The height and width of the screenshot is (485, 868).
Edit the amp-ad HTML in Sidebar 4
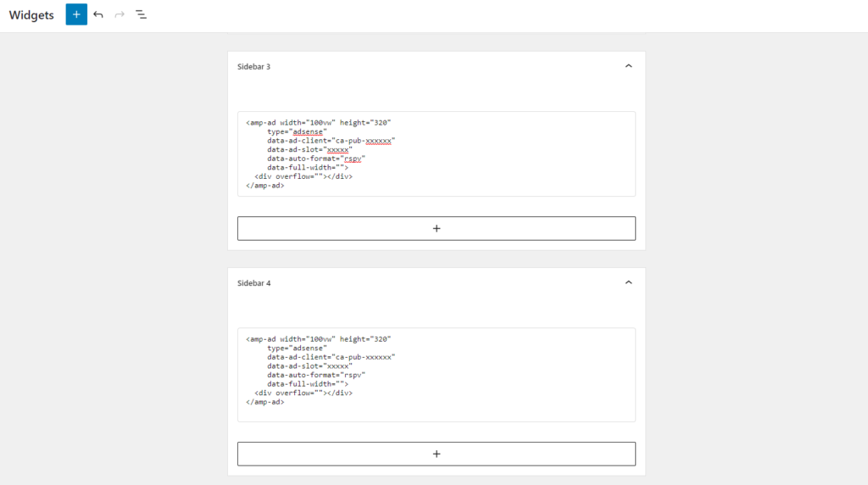[437, 375]
